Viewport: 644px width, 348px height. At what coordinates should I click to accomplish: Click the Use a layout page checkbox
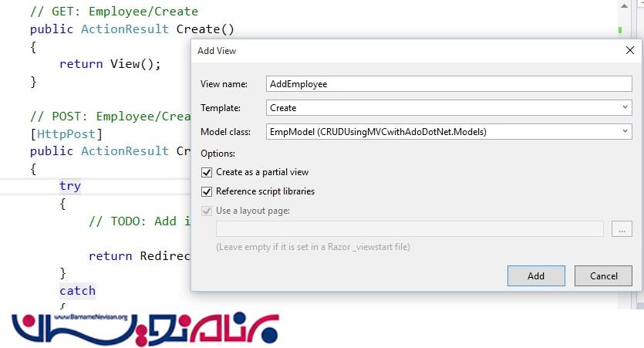207,211
